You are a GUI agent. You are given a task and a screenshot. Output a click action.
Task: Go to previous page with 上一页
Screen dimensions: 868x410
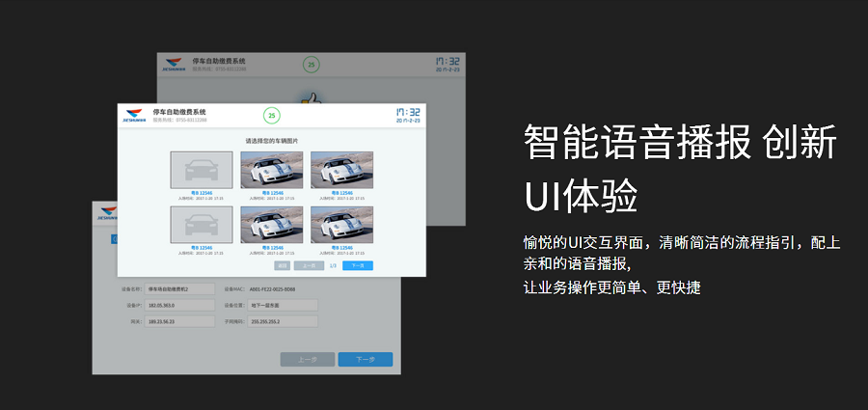(x=309, y=266)
